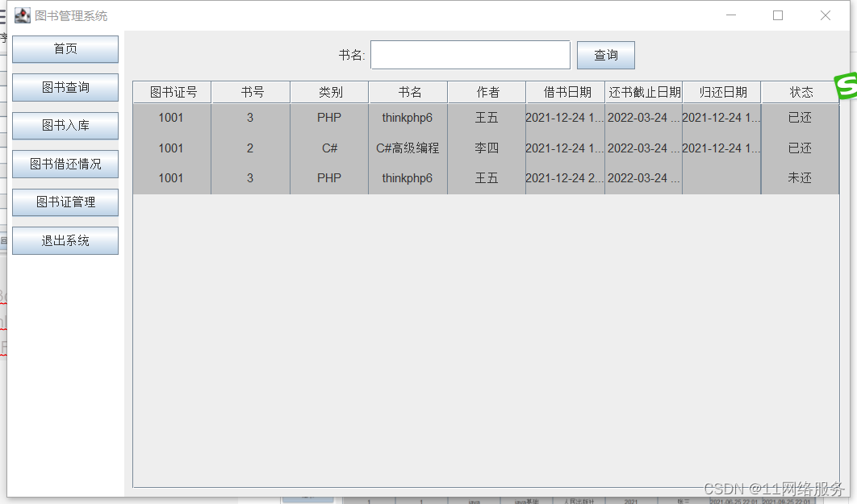Close the 图书管理系统 window

pos(826,15)
